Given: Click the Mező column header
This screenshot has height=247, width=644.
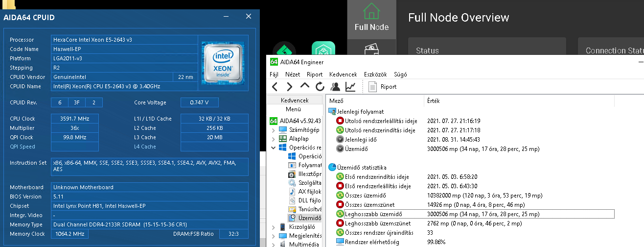Looking at the screenshot, I should [x=375, y=100].
